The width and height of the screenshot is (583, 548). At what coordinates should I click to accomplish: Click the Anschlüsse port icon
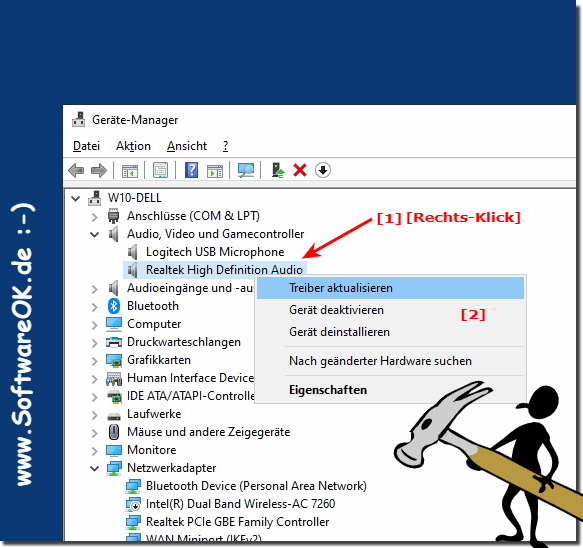tap(113, 216)
